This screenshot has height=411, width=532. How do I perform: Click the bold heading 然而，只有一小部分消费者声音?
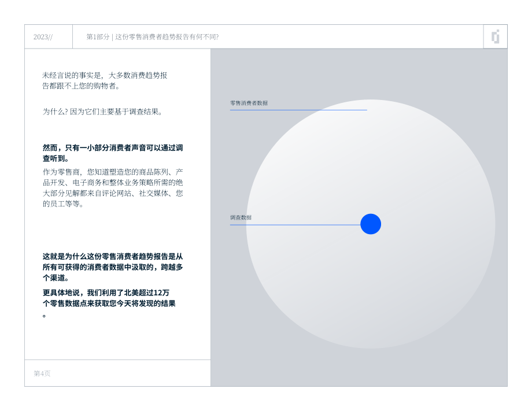coord(113,153)
